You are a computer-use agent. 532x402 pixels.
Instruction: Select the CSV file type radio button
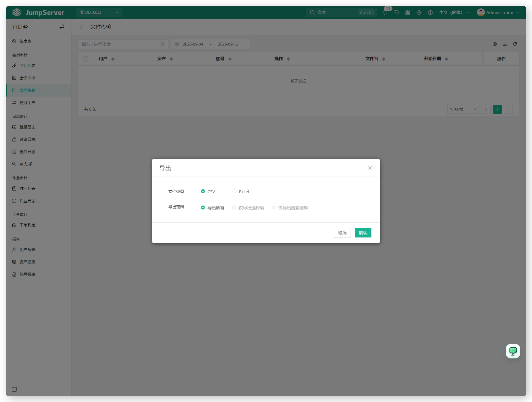tap(203, 191)
